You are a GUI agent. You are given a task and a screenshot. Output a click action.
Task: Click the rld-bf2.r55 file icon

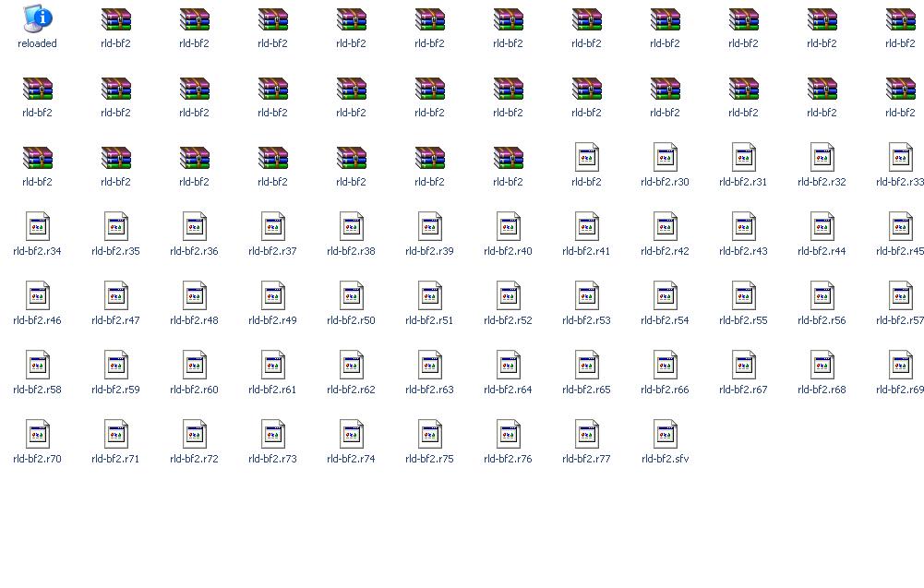point(743,295)
